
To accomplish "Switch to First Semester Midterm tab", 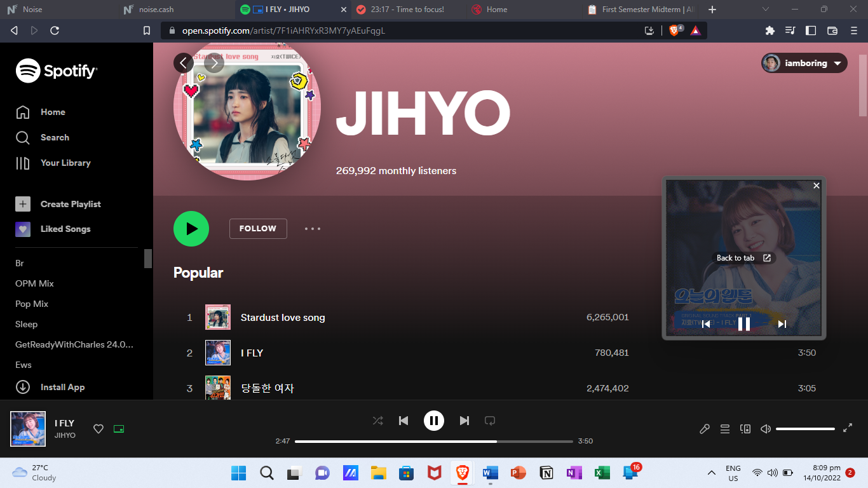I will tap(639, 10).
